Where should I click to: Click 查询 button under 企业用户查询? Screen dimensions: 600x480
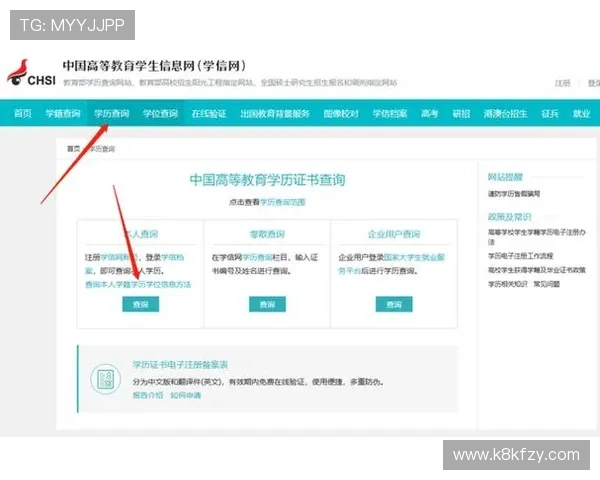394,304
